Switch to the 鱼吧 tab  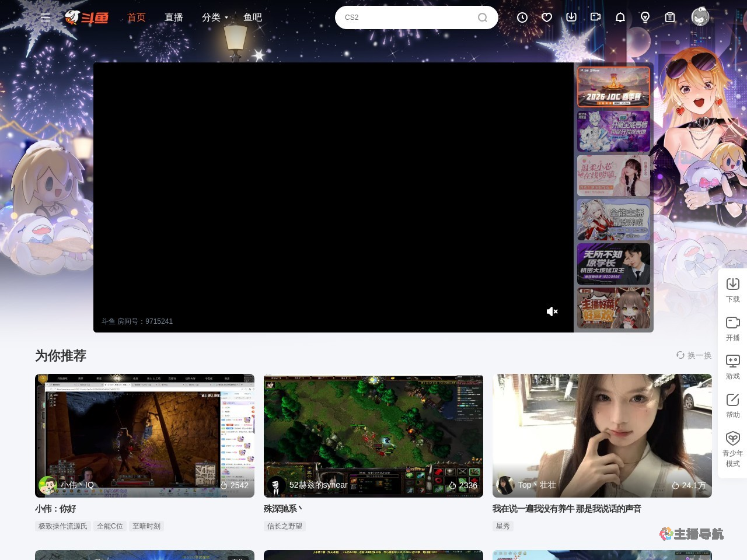point(253,17)
